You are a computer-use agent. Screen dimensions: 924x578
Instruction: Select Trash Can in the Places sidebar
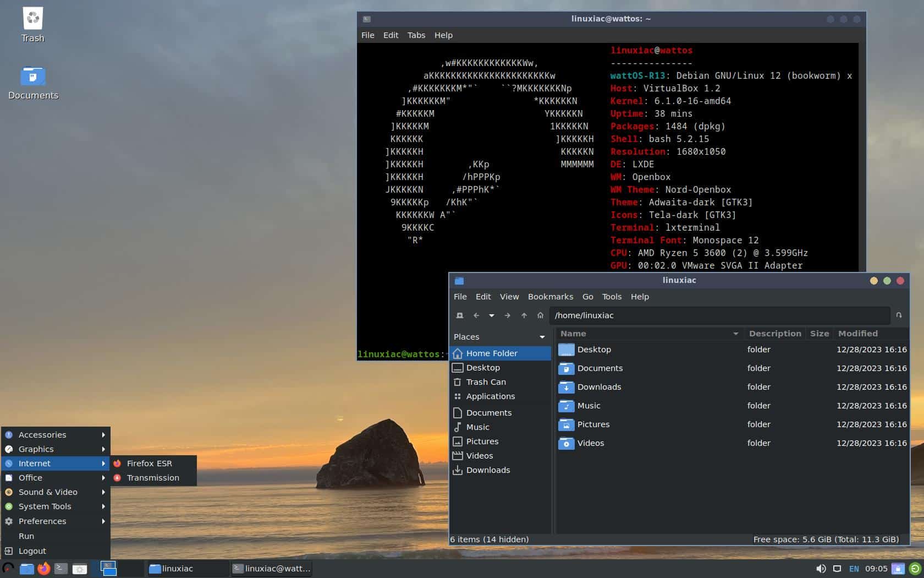tap(486, 381)
